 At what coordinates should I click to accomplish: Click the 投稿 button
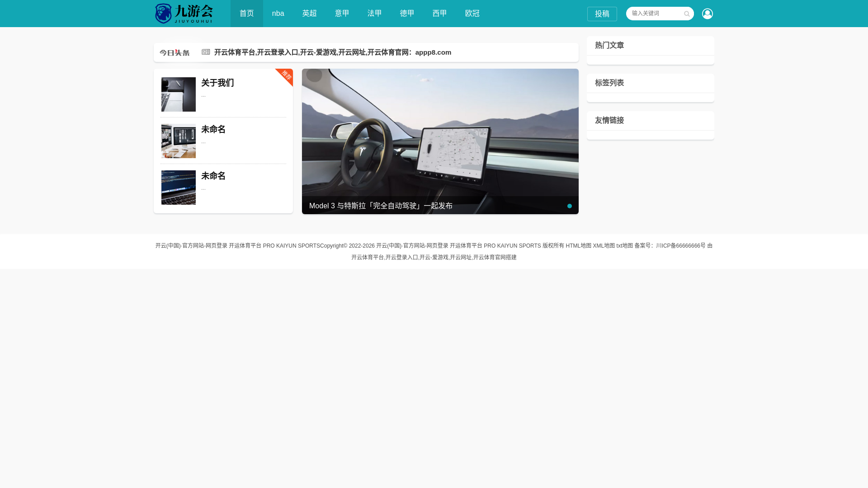(x=602, y=14)
